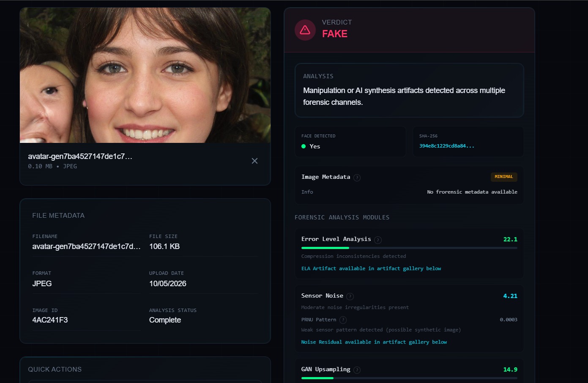The image size is (588, 383).
Task: Click the Weak sensor pattern detected text
Action: [381, 330]
